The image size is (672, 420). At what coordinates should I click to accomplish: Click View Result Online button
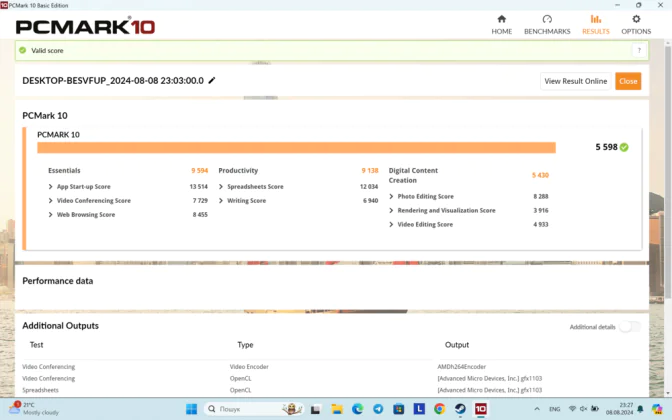[576, 81]
